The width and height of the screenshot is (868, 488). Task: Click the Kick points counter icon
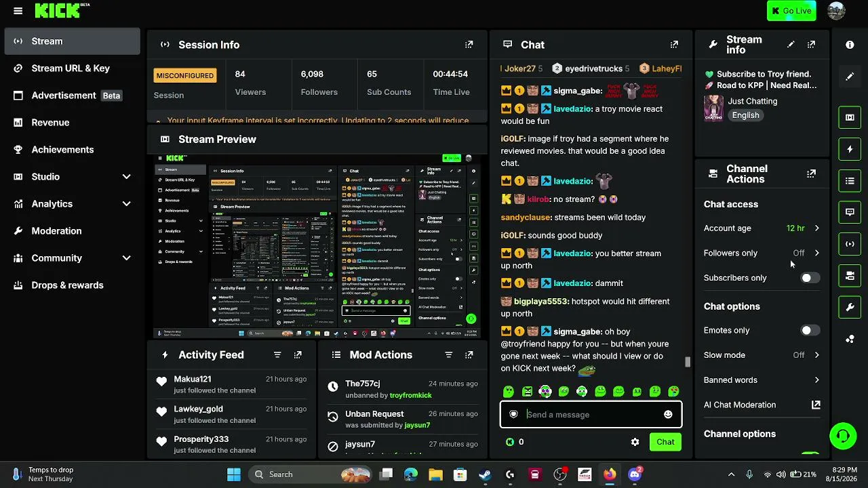509,442
